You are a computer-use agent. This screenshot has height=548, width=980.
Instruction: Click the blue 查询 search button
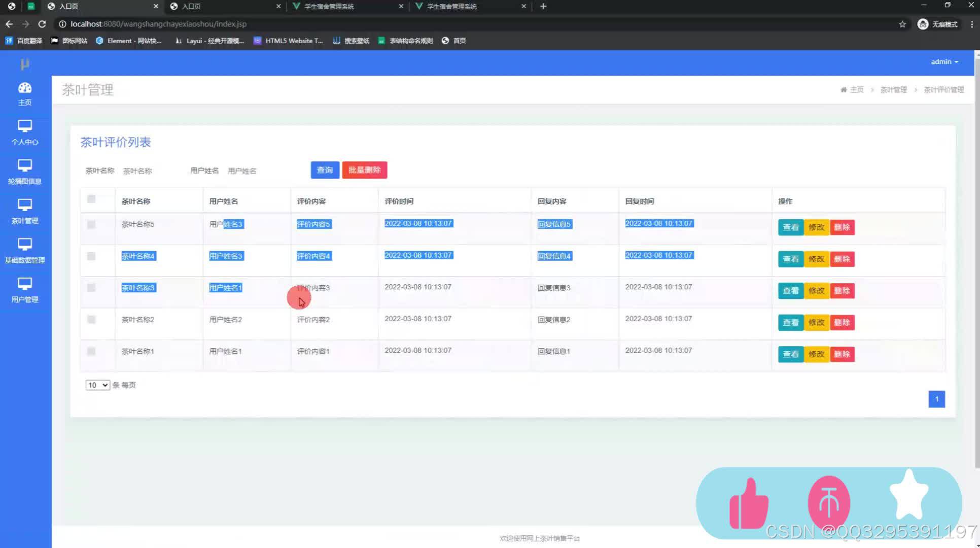point(325,170)
